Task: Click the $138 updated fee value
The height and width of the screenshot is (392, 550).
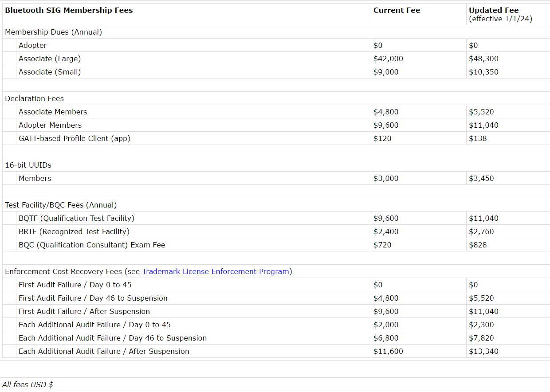Action: [x=478, y=138]
